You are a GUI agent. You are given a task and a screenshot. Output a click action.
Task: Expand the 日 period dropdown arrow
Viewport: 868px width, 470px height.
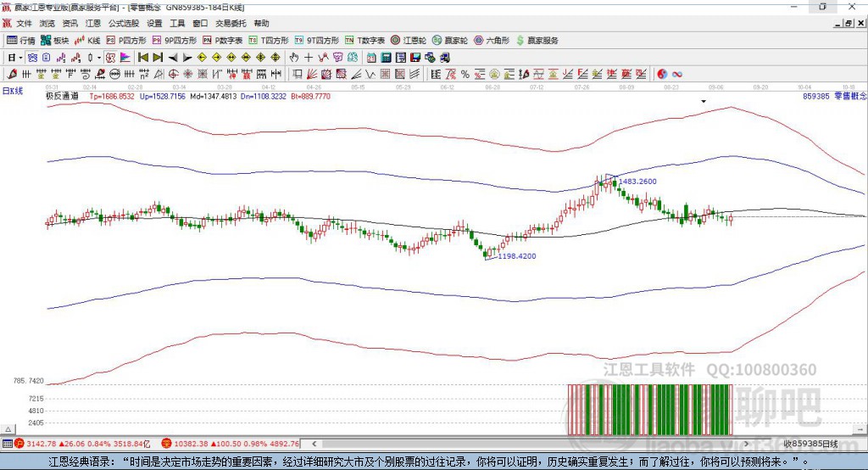point(19,58)
